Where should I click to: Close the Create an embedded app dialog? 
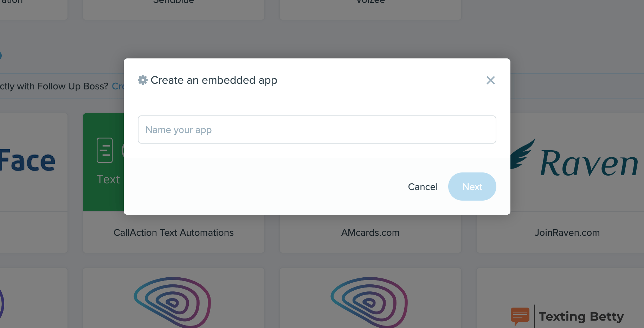[x=490, y=80]
